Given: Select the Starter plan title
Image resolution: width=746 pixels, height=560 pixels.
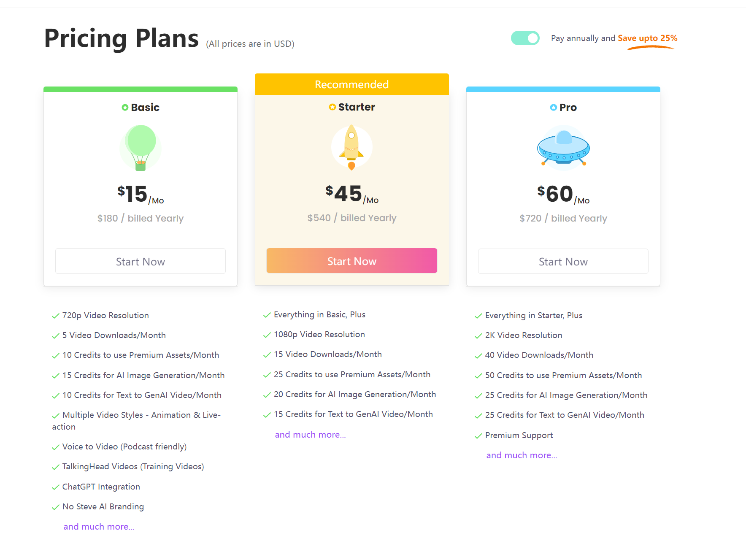Looking at the screenshot, I should pos(357,107).
